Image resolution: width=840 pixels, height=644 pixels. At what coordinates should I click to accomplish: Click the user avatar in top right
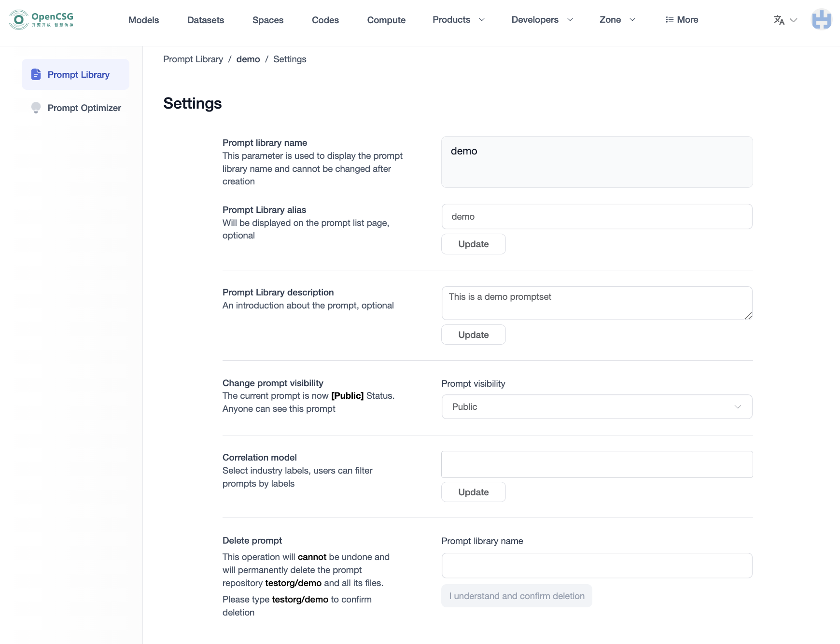click(x=822, y=19)
